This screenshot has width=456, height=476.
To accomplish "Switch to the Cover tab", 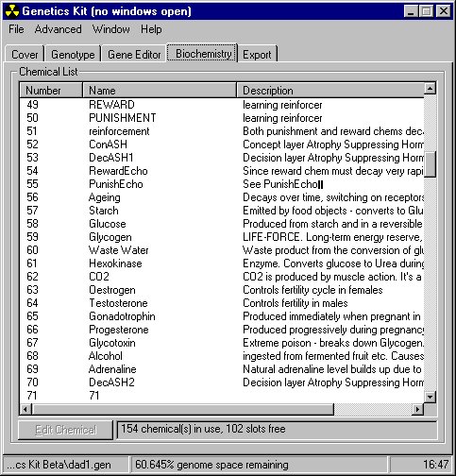I will tap(25, 55).
